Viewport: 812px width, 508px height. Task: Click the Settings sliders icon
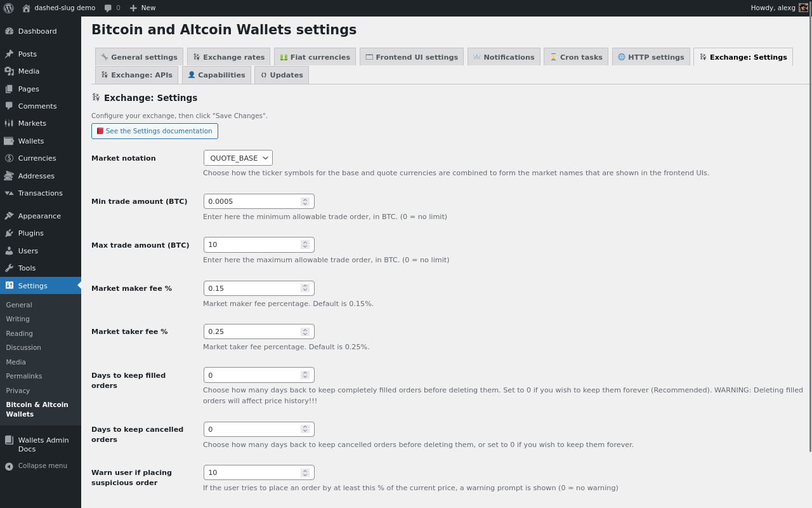[9, 286]
